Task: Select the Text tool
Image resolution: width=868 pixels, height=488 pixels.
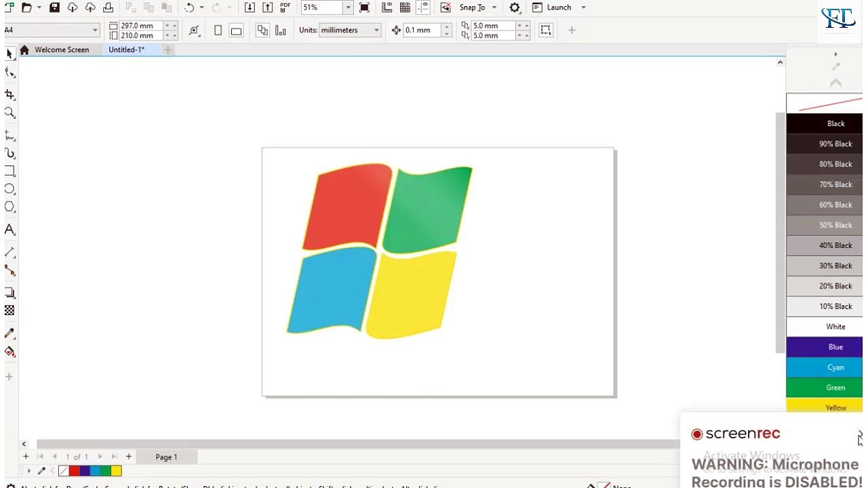Action: pos(9,230)
